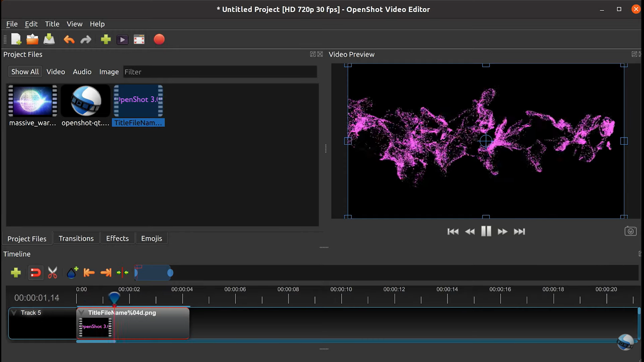Image resolution: width=644 pixels, height=362 pixels.
Task: Add a marker with the droplet icon
Action: pos(72,273)
